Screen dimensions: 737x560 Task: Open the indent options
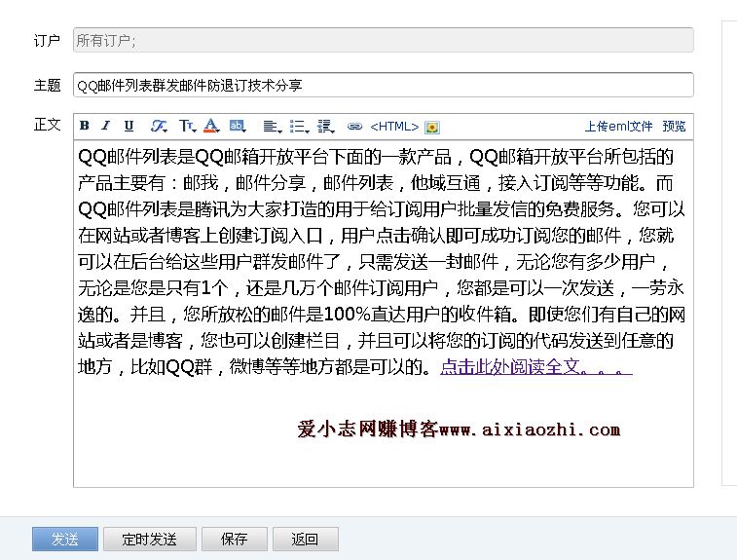(x=326, y=126)
